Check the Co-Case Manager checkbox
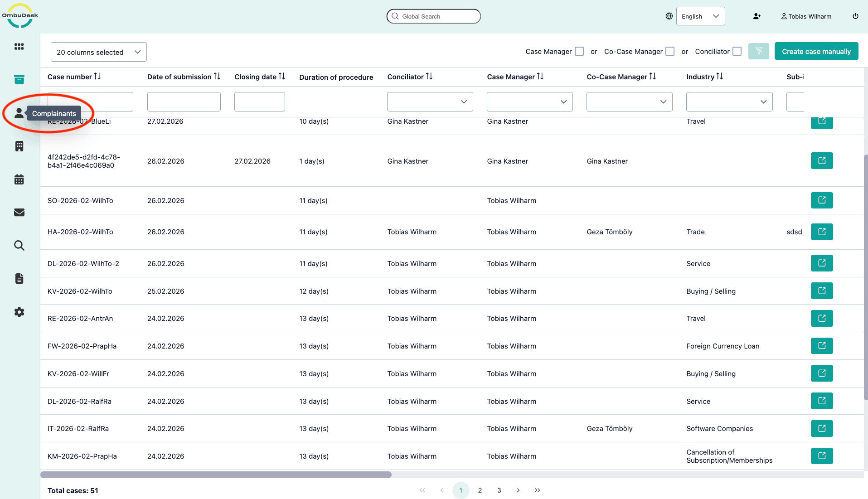Viewport: 868px width, 499px height. tap(669, 52)
